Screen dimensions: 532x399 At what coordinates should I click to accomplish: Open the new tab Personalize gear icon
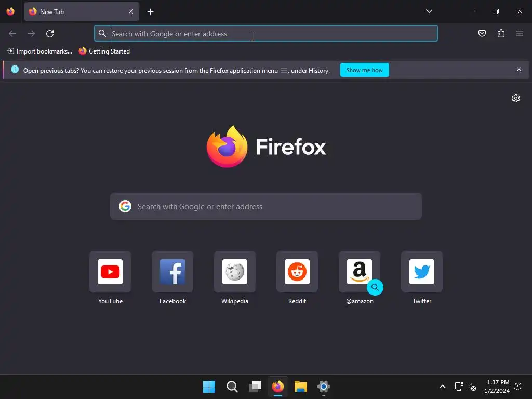click(516, 98)
